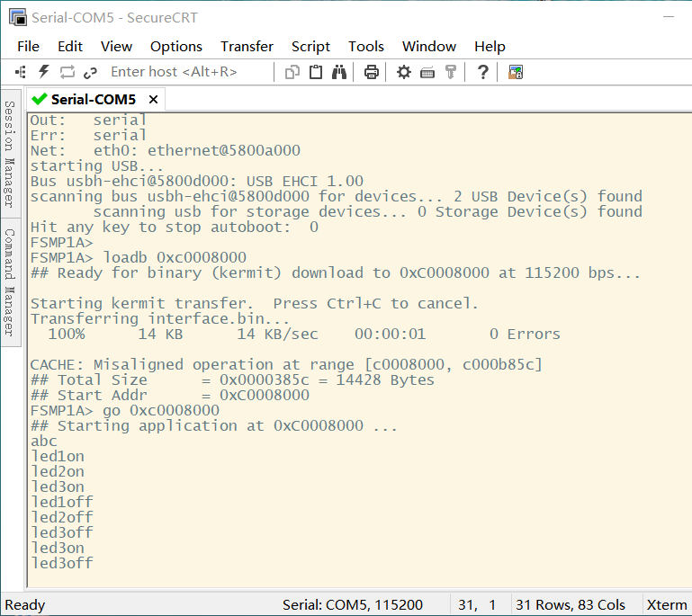Click the Quick Connect lightning icon
The image size is (692, 616).
tap(44, 72)
